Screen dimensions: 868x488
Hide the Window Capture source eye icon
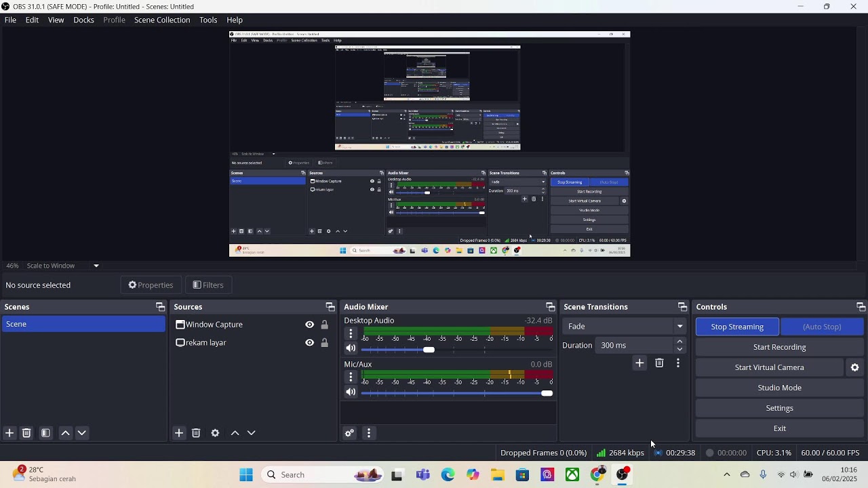(x=309, y=325)
